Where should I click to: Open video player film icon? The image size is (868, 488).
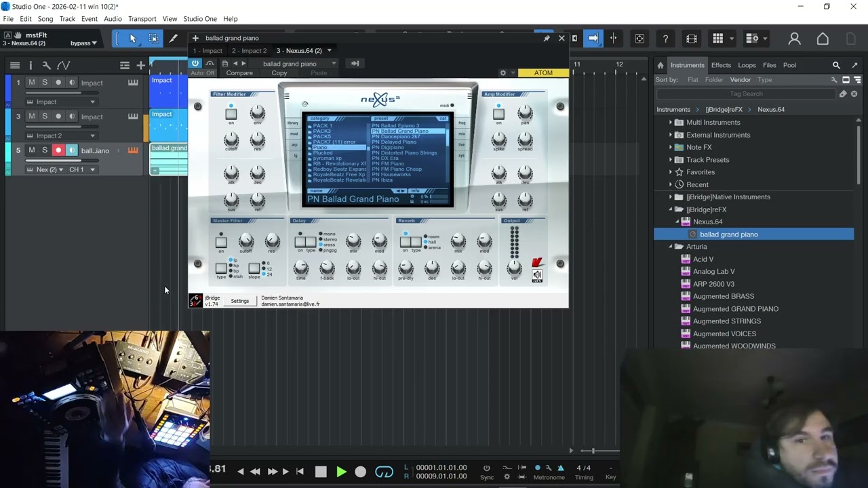[691, 39]
